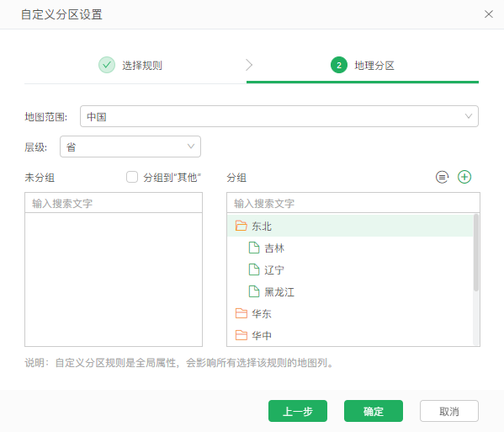The image size is (504, 432).
Task: Click the 确定 button
Action: click(374, 411)
